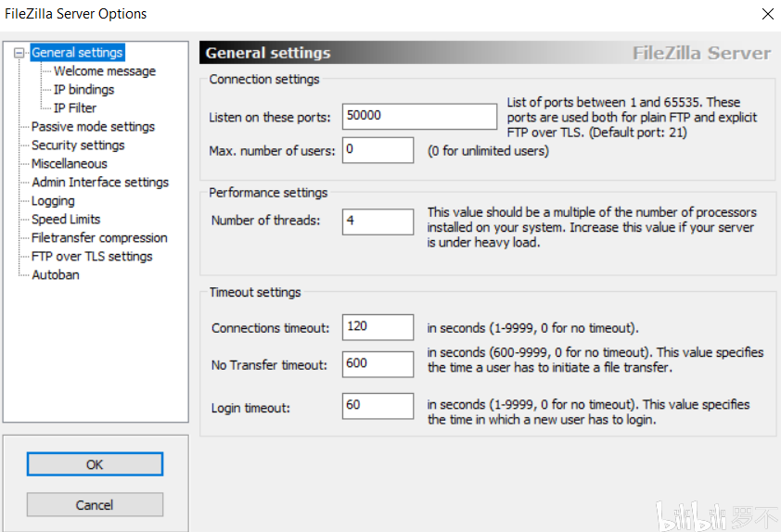Select Autoban in the tree
Image resolution: width=781 pixels, height=532 pixels.
tap(56, 274)
